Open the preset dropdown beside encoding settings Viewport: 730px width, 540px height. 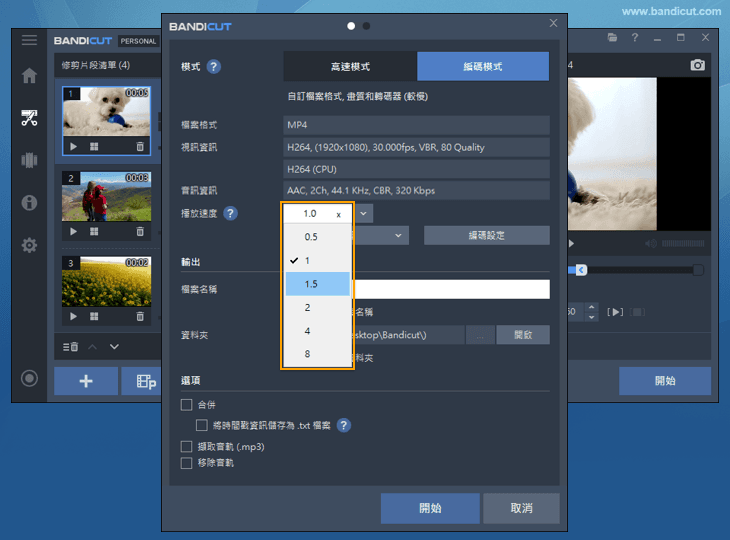(398, 236)
